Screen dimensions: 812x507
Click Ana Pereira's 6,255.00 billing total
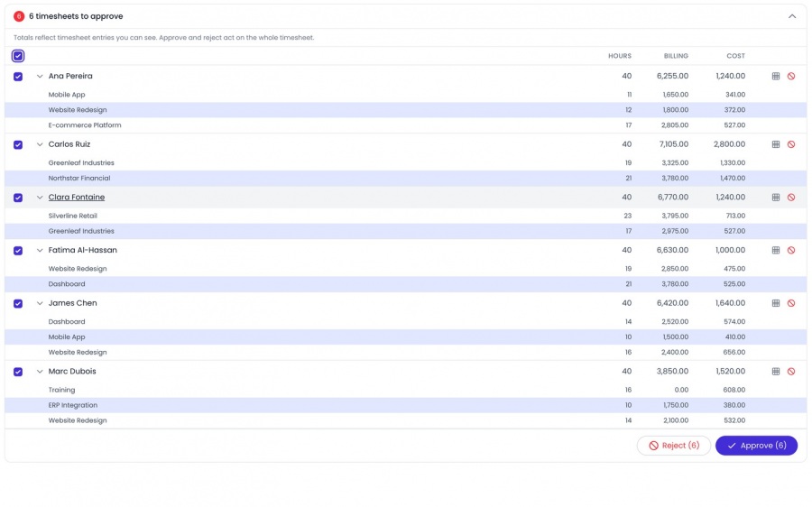pos(673,76)
